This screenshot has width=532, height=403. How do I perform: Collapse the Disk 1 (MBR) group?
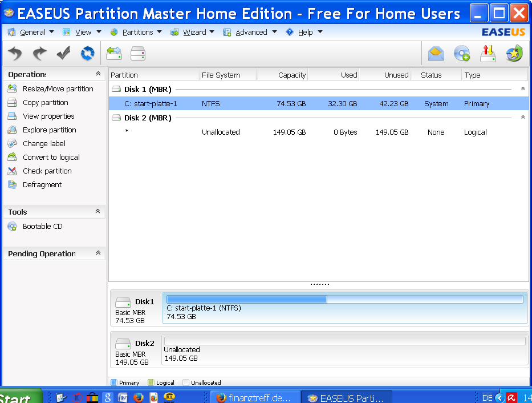click(x=523, y=88)
